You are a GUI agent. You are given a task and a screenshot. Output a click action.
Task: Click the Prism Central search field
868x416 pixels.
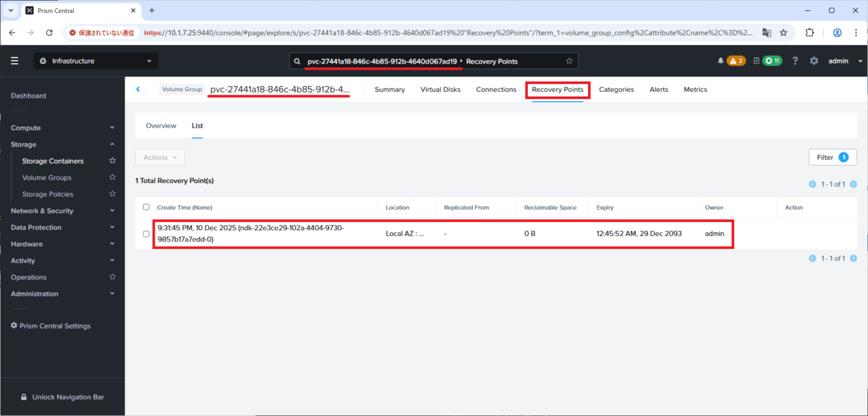[434, 61]
